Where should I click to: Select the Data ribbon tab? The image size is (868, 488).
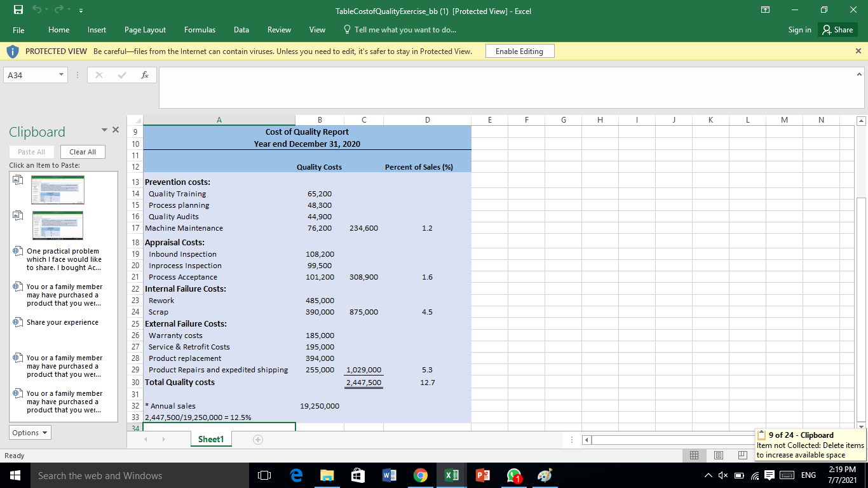tap(241, 30)
